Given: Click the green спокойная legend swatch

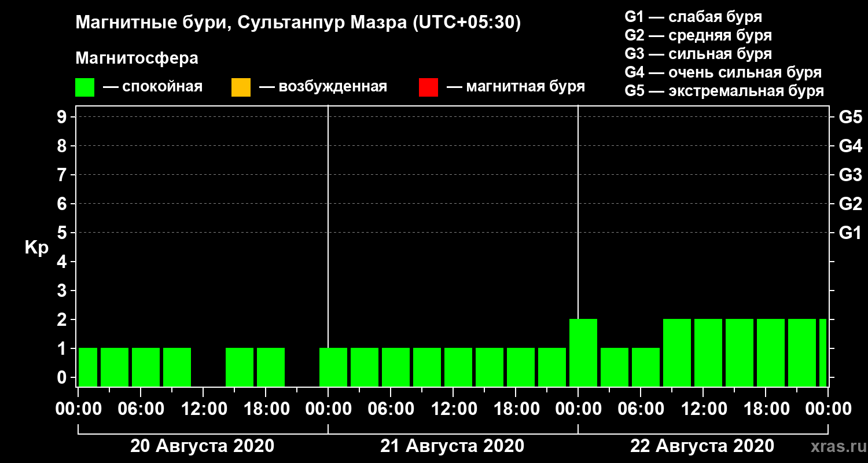Looking at the screenshot, I should click(85, 87).
